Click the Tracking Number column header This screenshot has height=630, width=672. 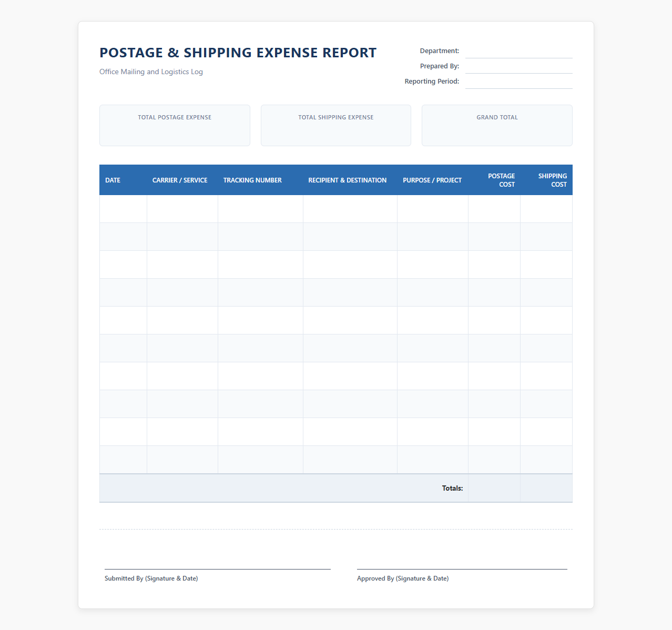point(260,180)
